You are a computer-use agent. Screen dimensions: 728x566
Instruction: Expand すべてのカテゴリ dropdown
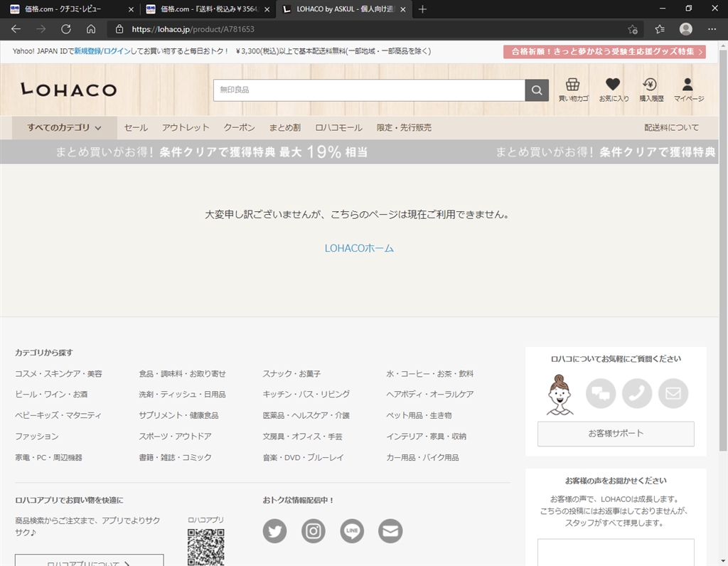click(64, 128)
